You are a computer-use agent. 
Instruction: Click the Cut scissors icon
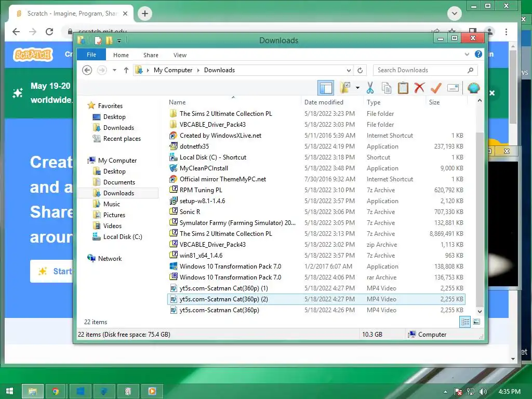click(370, 88)
